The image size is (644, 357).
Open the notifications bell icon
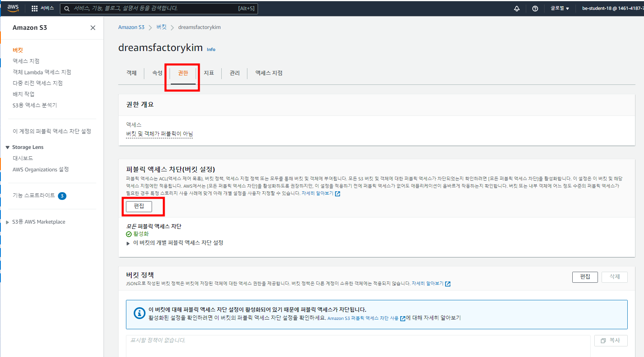coord(517,9)
